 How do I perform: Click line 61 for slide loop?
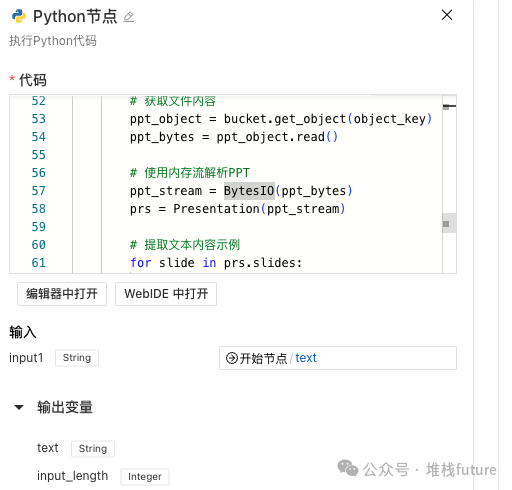216,263
